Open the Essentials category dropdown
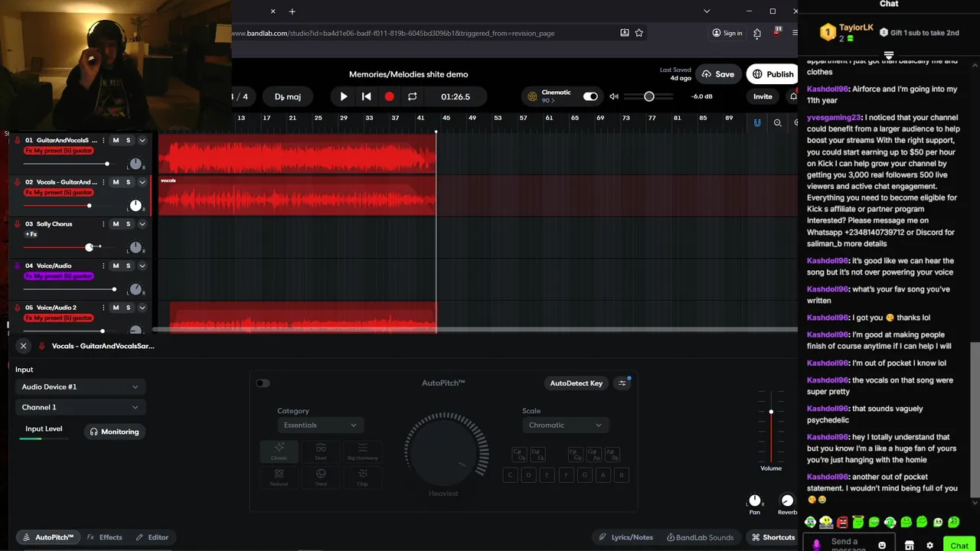 pyautogui.click(x=320, y=425)
